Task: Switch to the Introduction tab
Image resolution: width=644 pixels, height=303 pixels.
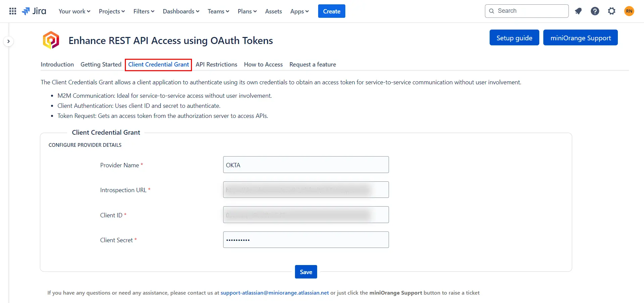Action: pyautogui.click(x=57, y=64)
